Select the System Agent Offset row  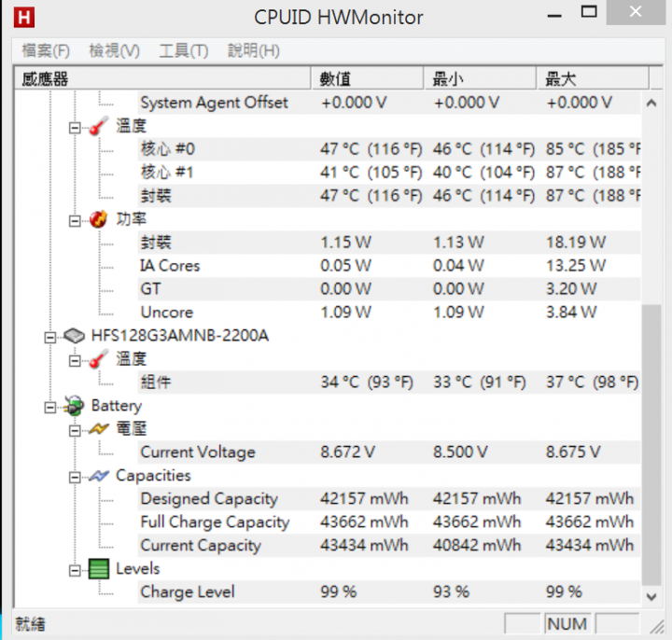pyautogui.click(x=389, y=103)
